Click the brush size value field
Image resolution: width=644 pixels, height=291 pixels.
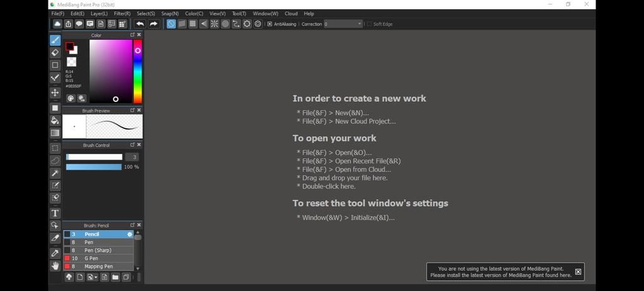pos(131,157)
